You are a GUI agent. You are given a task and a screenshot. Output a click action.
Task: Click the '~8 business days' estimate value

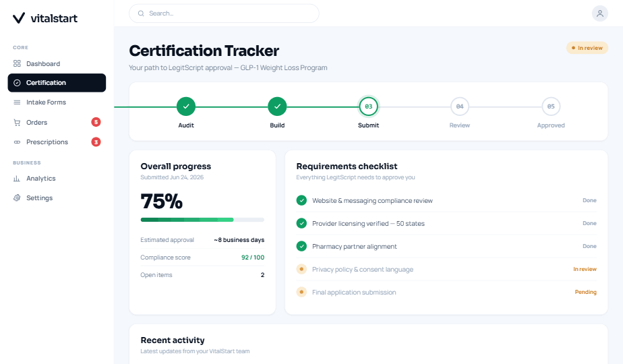(x=239, y=240)
